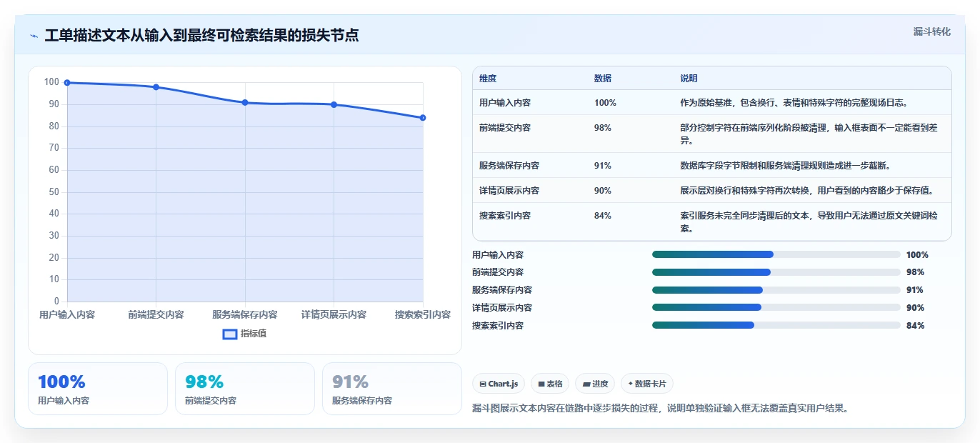Click the 表格 chip icon

point(541,384)
